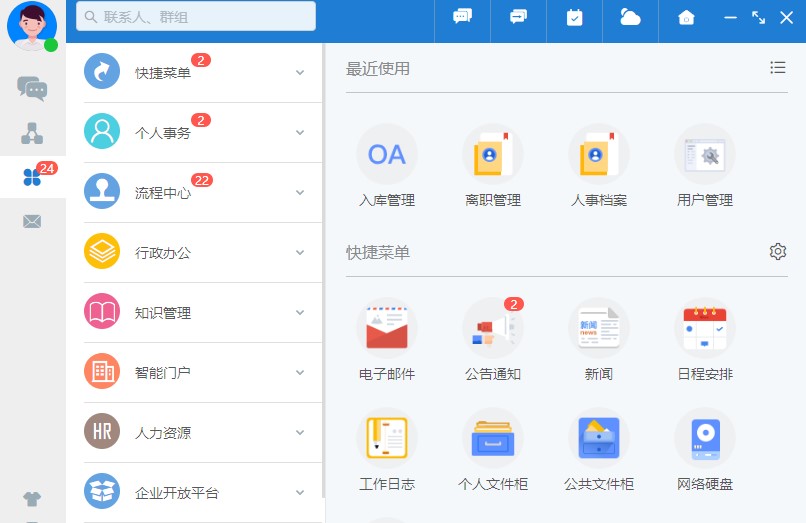Click the 个人事务 person icon
Image resolution: width=806 pixels, height=523 pixels.
pyautogui.click(x=102, y=131)
